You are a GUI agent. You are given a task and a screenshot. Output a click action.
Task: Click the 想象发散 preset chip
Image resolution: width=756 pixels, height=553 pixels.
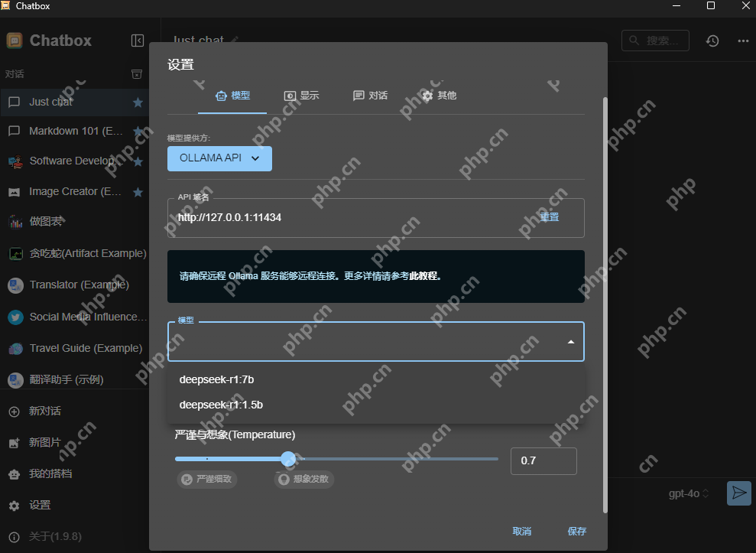[303, 479]
